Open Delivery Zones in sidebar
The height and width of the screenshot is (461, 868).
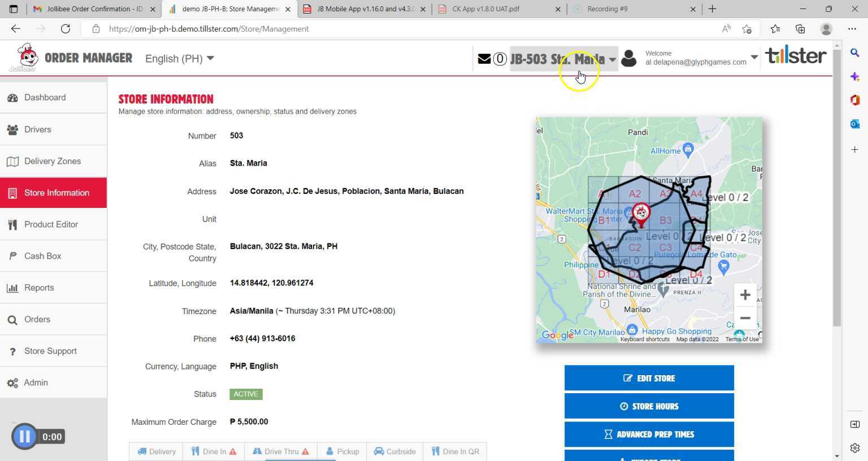click(53, 161)
